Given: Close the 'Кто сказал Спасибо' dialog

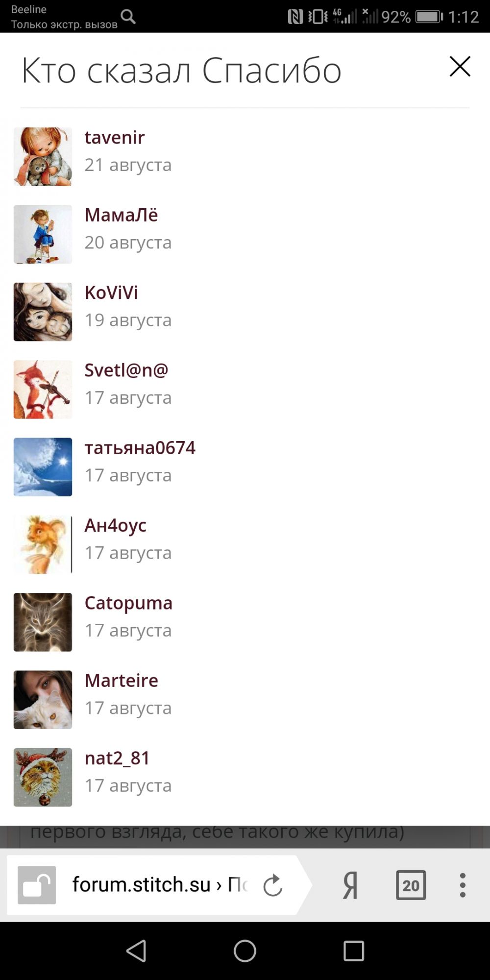Looking at the screenshot, I should 460,67.
